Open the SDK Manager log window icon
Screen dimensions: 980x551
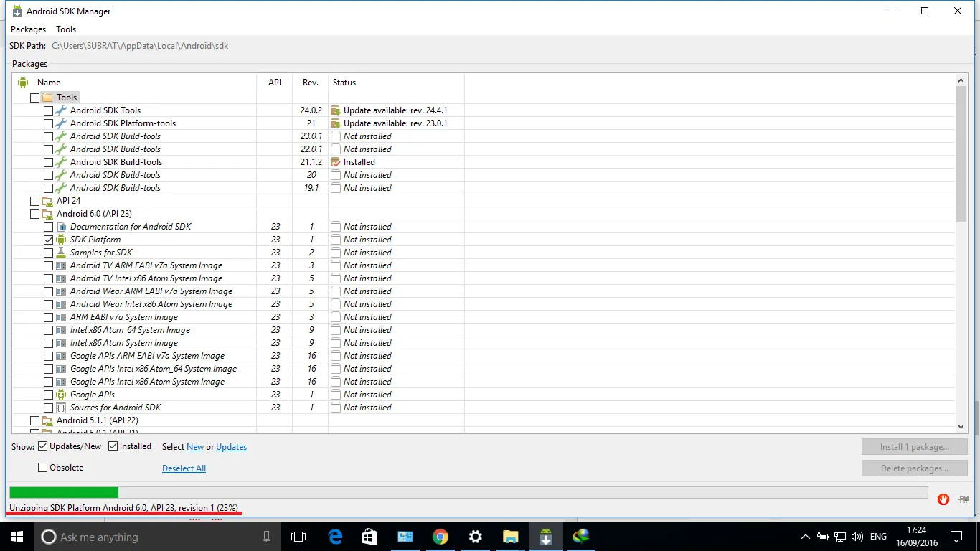click(963, 499)
